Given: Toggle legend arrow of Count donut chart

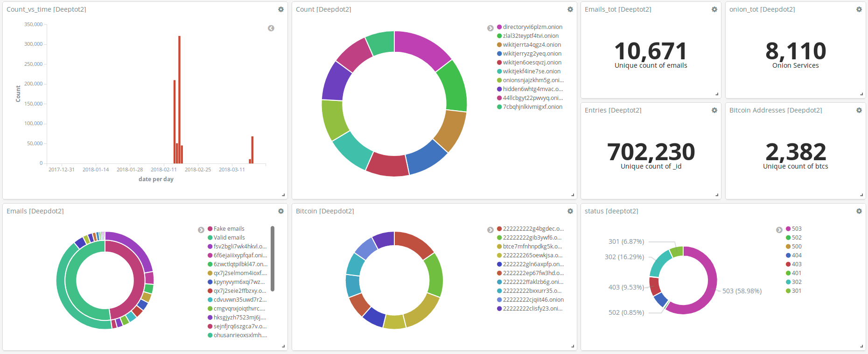Looking at the screenshot, I should (x=490, y=28).
